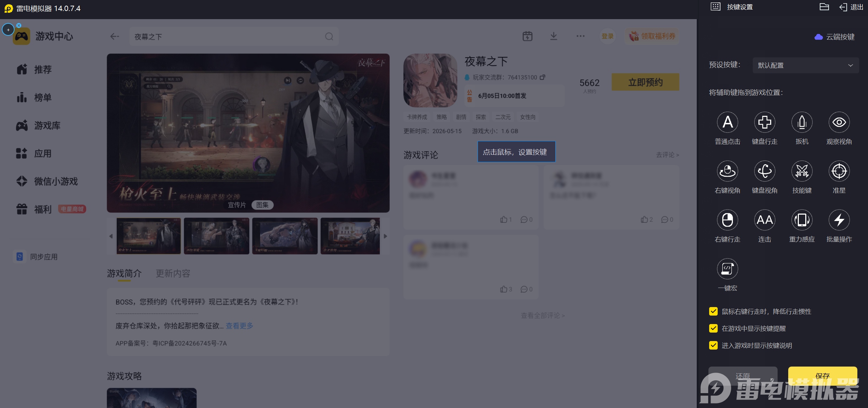Select the 一键宏 macro tool
Screen dimensions: 868x408
(727, 269)
